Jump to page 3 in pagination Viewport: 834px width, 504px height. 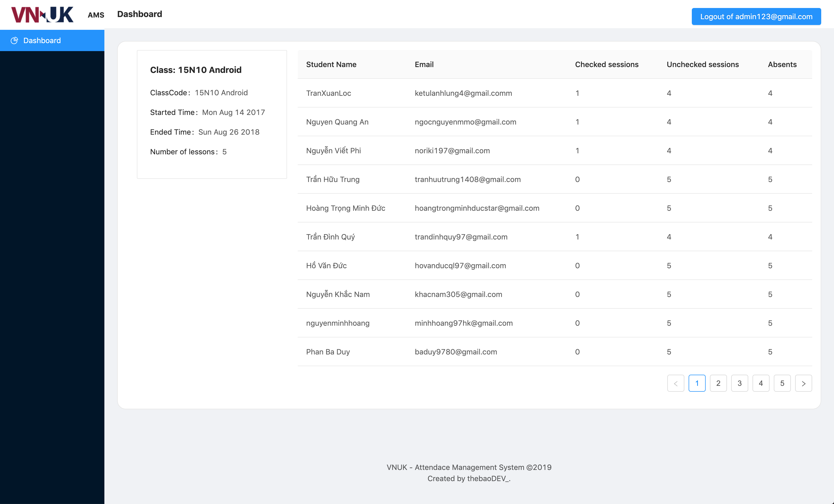[x=739, y=383]
